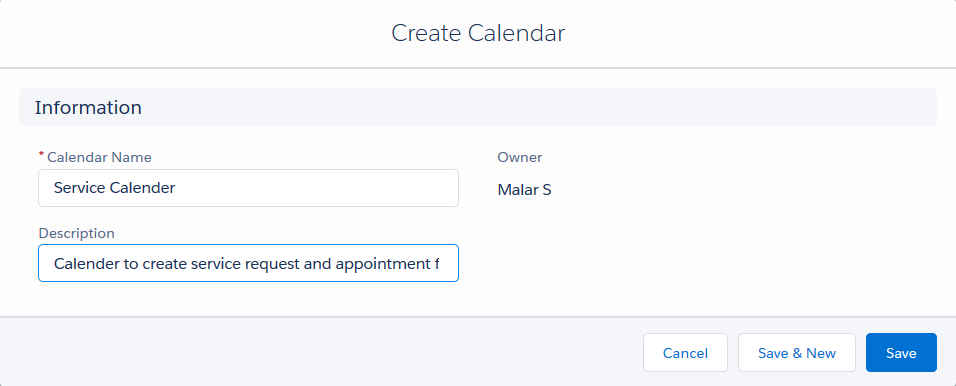Choose the Save & New button

coord(797,352)
